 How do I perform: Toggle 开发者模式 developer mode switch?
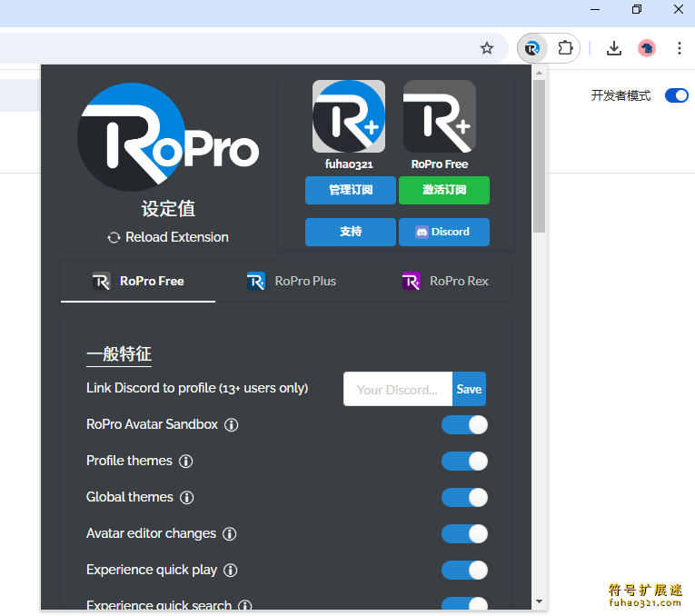point(677,95)
